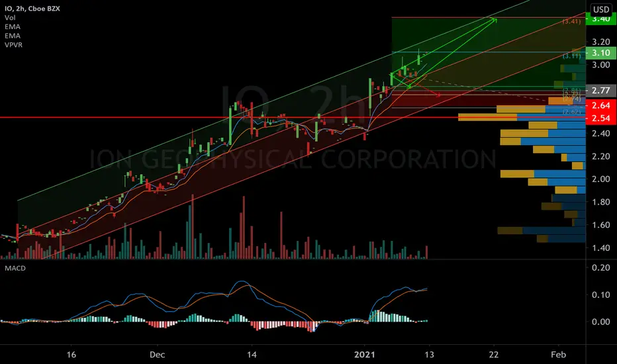Viewport: 617px width, 364px height.
Task: Click the IO, 2h, Cboe BZX symbol title
Action: 32,8
